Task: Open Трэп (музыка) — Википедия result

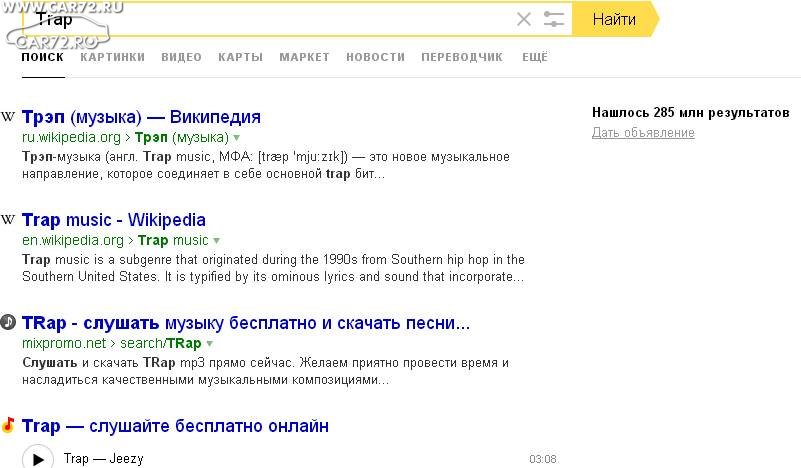Action: pos(141,117)
